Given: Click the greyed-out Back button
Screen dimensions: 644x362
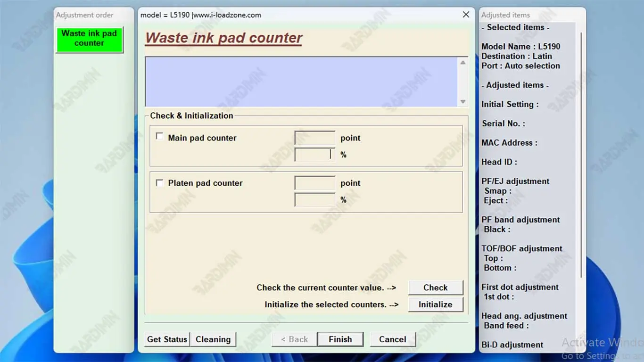Looking at the screenshot, I should click(x=294, y=339).
